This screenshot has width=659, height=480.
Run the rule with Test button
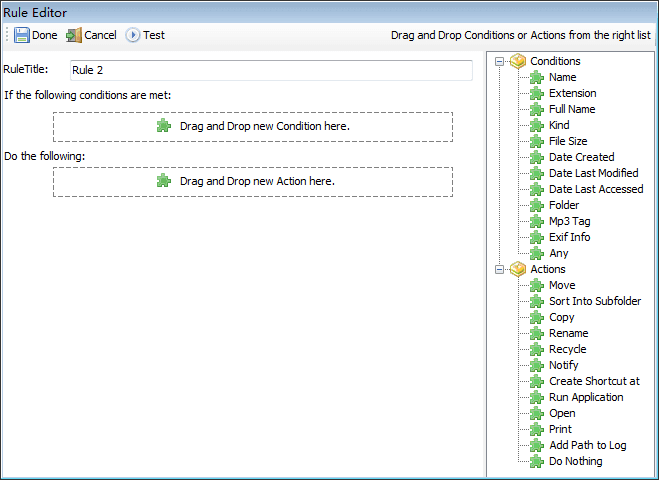146,35
